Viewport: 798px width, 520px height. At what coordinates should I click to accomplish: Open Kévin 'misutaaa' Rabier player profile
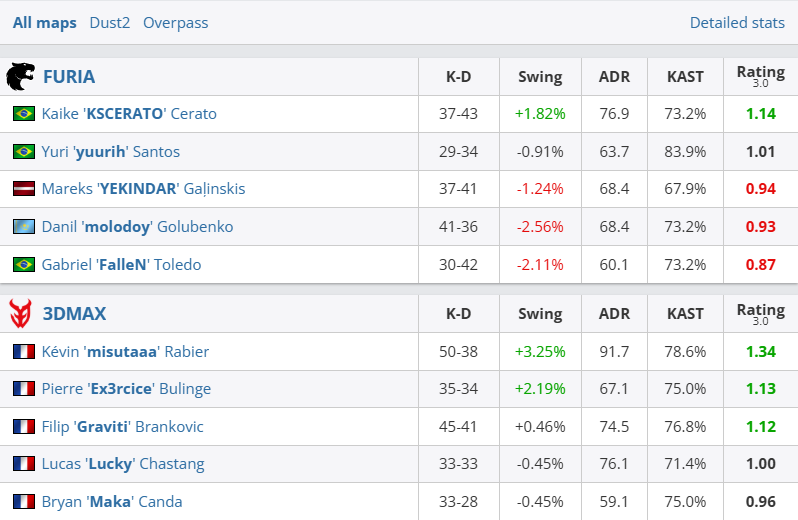click(x=125, y=352)
